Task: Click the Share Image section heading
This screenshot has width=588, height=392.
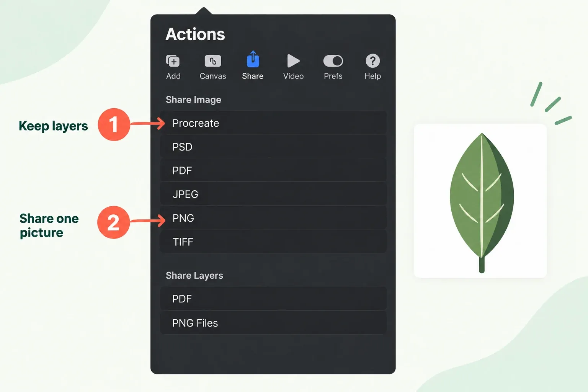Action: (193, 100)
